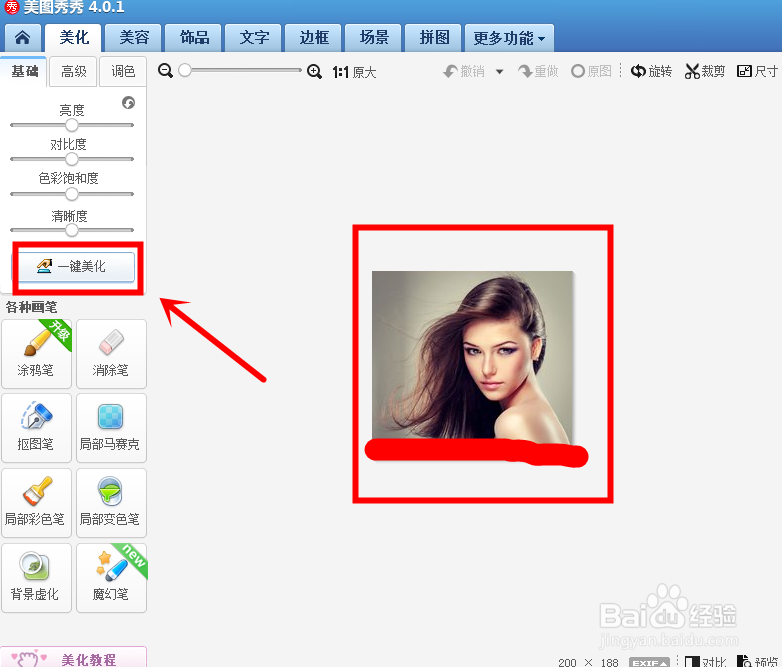The width and height of the screenshot is (782, 667).
Task: Click 裁剪 crop tool
Action: [705, 71]
